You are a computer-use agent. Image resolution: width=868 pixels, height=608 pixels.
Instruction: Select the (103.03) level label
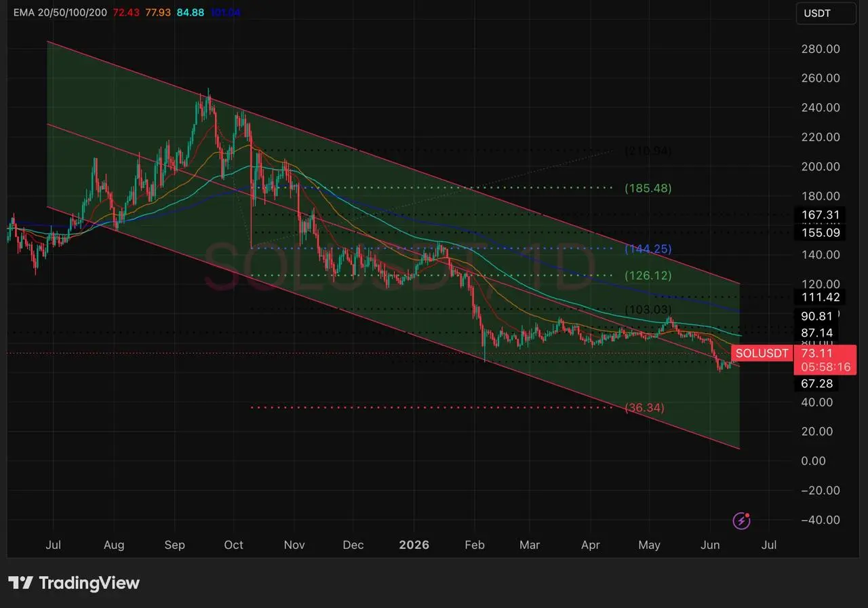click(x=648, y=309)
